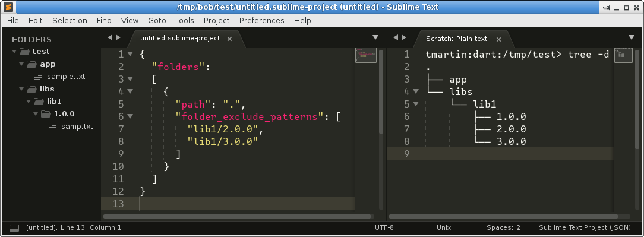Click the 3.0.0 entry in Scratch pane
The width and height of the screenshot is (644, 237).
pyautogui.click(x=511, y=142)
